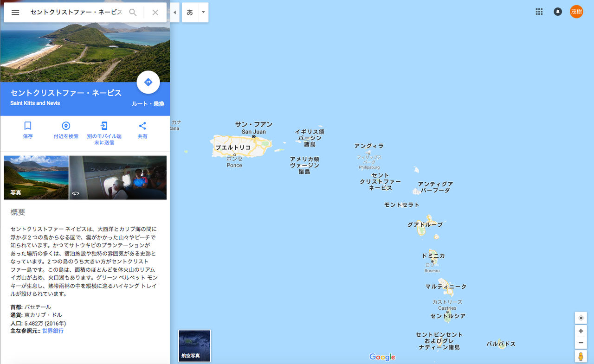Click the セントルシア map label
The image size is (594, 364).
pyautogui.click(x=448, y=316)
